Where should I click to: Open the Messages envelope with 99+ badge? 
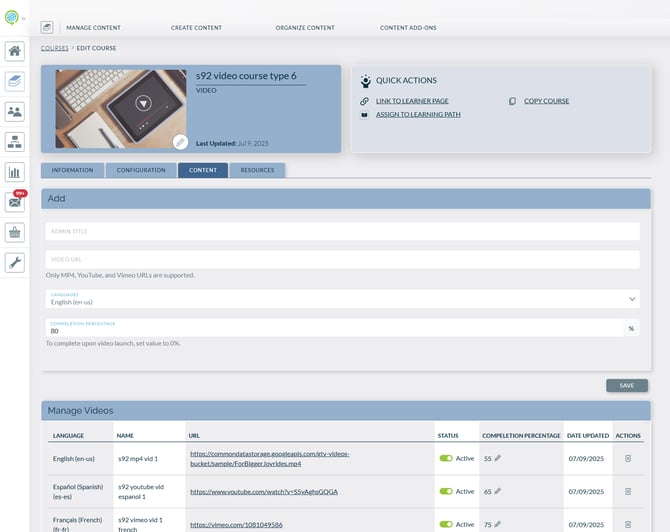[15, 202]
